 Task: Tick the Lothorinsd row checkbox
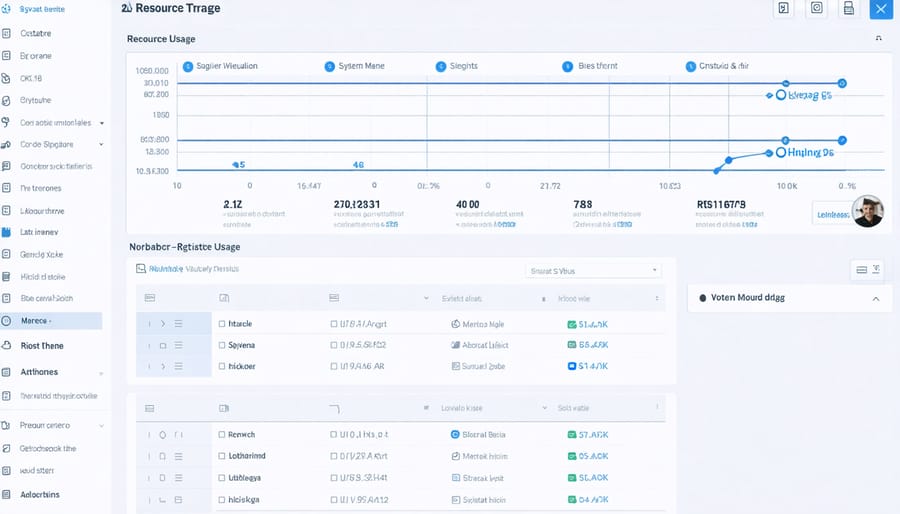pos(222,456)
